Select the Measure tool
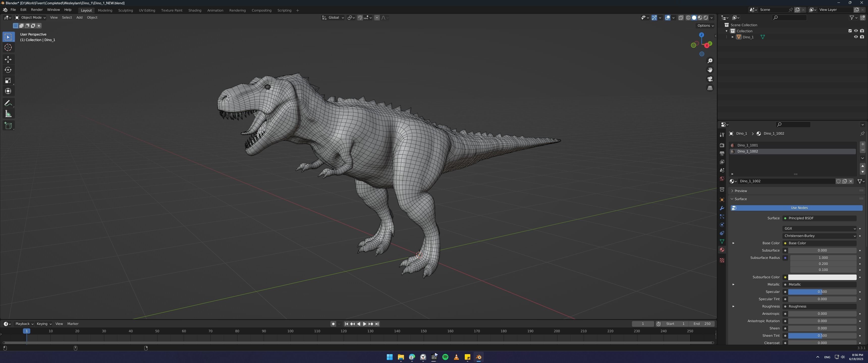Viewport: 868px width, 363px height. pyautogui.click(x=8, y=114)
